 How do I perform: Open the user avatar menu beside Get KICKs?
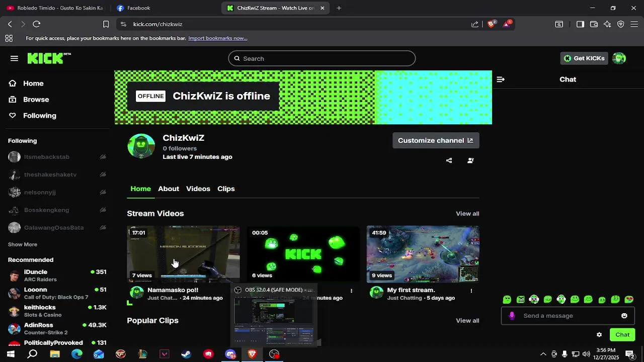(619, 58)
